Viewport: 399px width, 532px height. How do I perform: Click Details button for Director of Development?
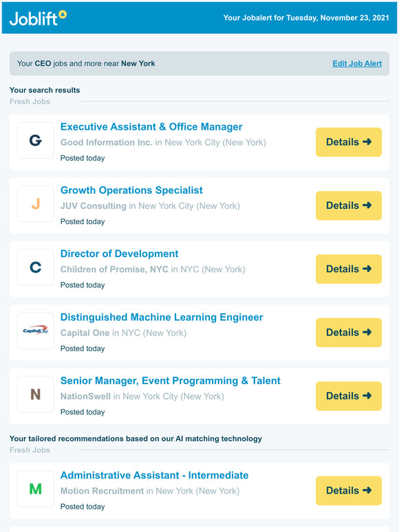click(x=348, y=269)
